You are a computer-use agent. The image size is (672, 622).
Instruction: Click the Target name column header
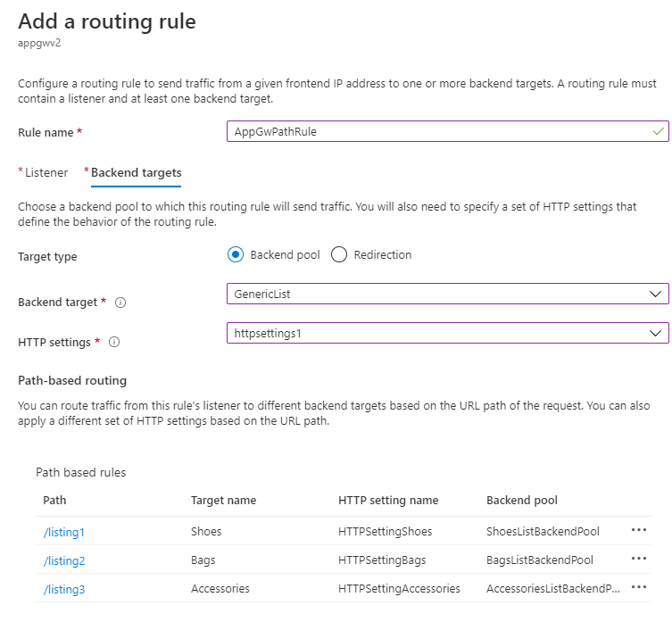point(223,500)
